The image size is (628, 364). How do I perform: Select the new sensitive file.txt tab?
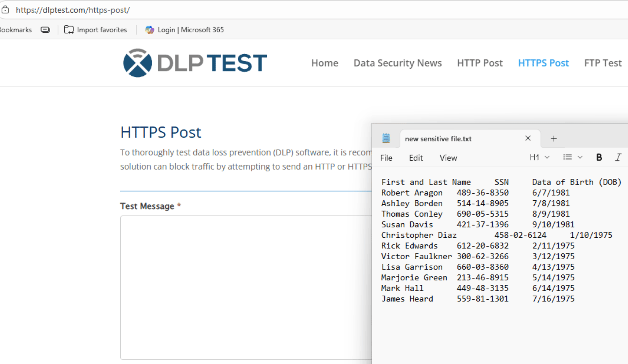(438, 138)
